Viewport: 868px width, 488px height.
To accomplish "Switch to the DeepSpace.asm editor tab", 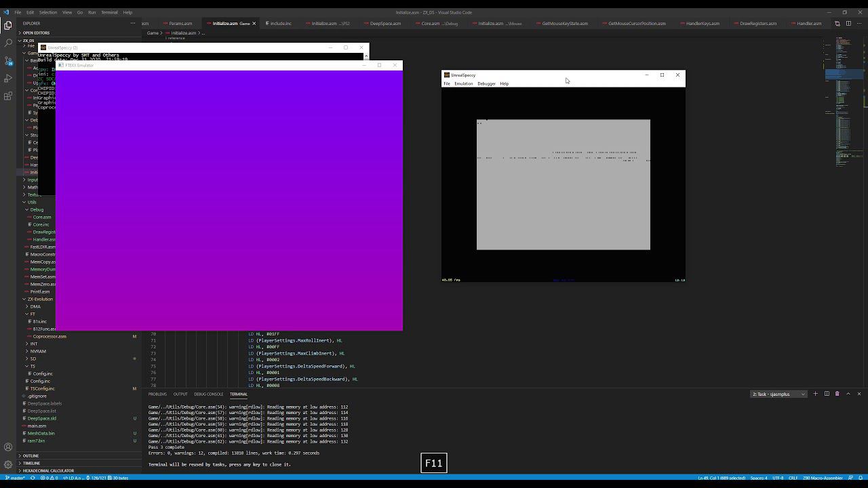I will tap(385, 24).
